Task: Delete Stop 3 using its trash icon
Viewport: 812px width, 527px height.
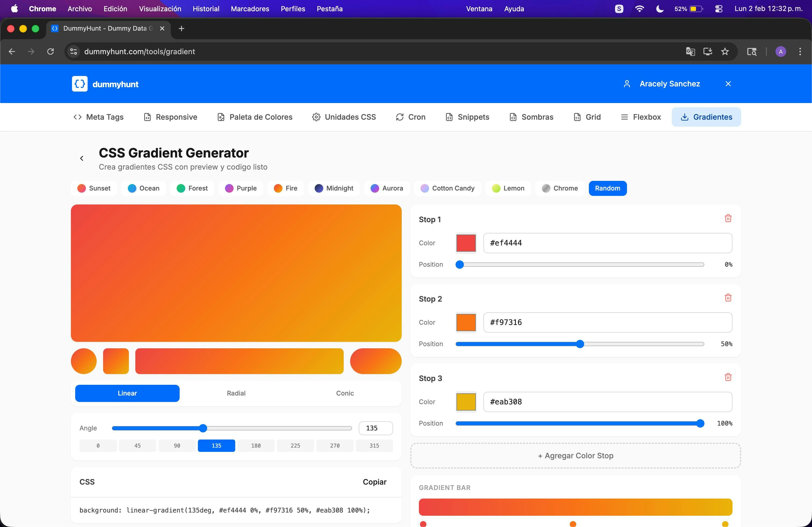Action: [x=728, y=377]
